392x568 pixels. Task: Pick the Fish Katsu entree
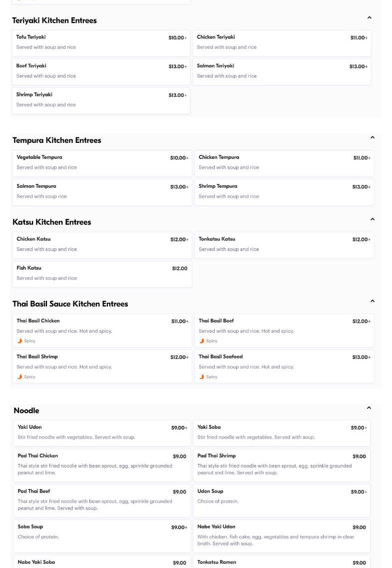(102, 274)
